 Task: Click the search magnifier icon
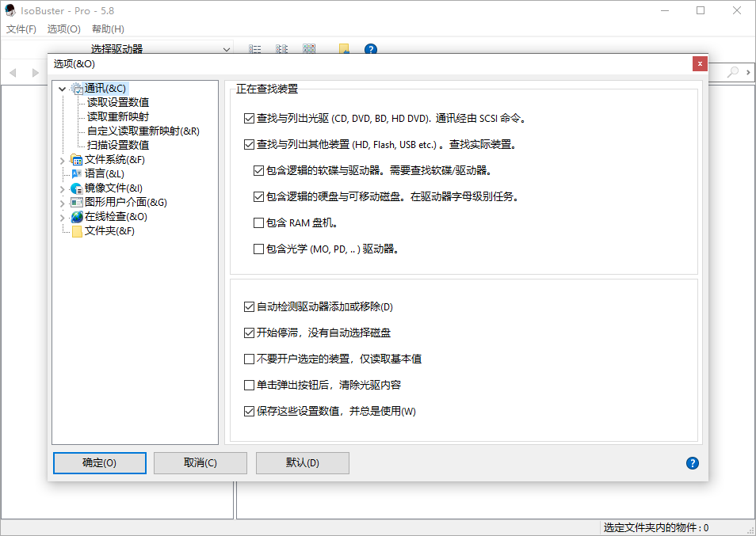tap(733, 72)
